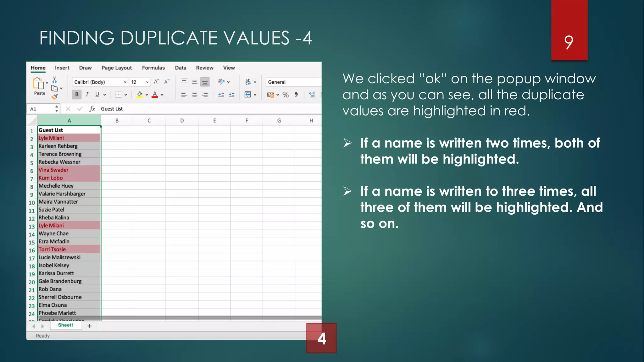Open the fill color dropdown arrow
Screen dimensions: 644x362
(x=147, y=95)
